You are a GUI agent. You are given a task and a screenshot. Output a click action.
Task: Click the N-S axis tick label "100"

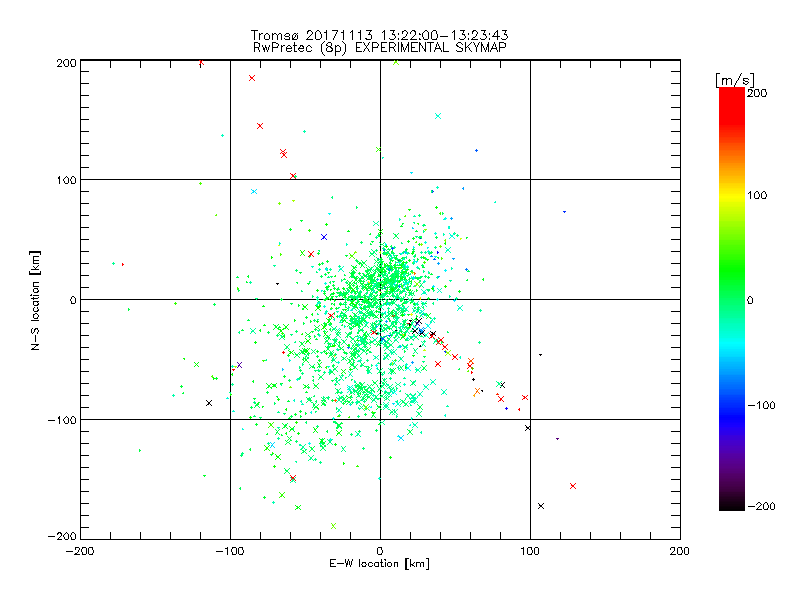[x=66, y=181]
